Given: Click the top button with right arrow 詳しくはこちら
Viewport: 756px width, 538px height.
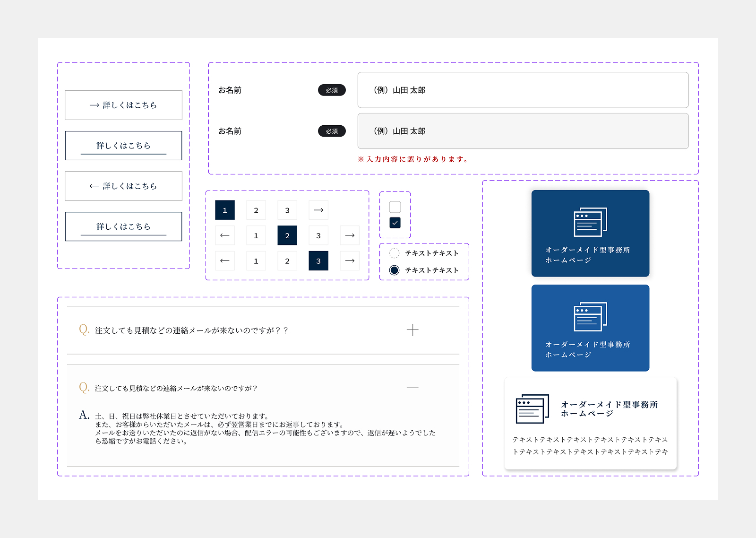Looking at the screenshot, I should click(x=123, y=105).
